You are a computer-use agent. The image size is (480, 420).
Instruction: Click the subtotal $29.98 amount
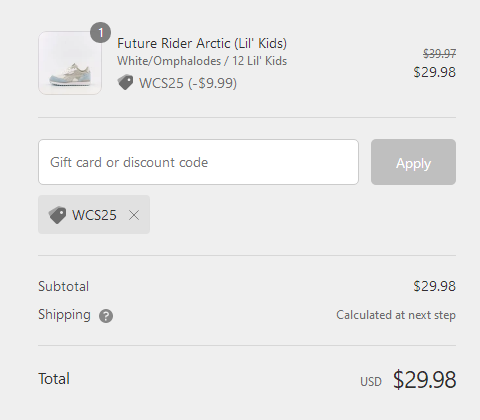(435, 286)
